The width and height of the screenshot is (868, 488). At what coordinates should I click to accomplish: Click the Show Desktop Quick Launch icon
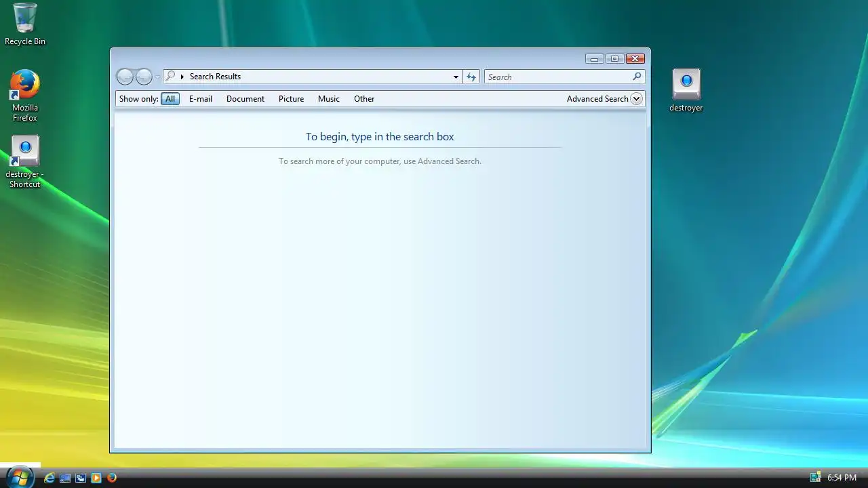pos(65,478)
